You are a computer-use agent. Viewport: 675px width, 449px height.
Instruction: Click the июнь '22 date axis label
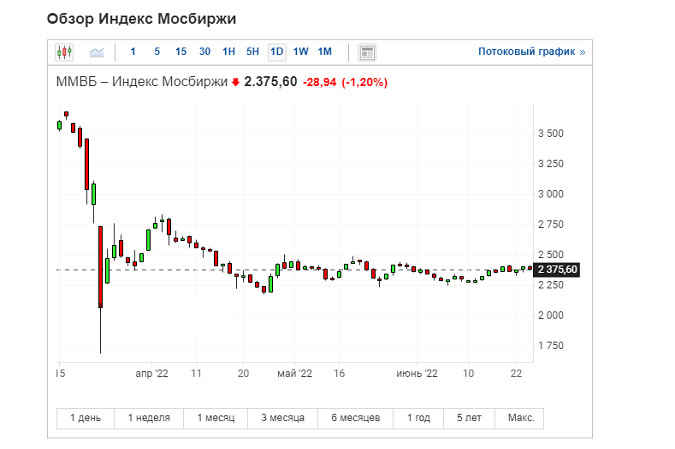[x=417, y=373]
